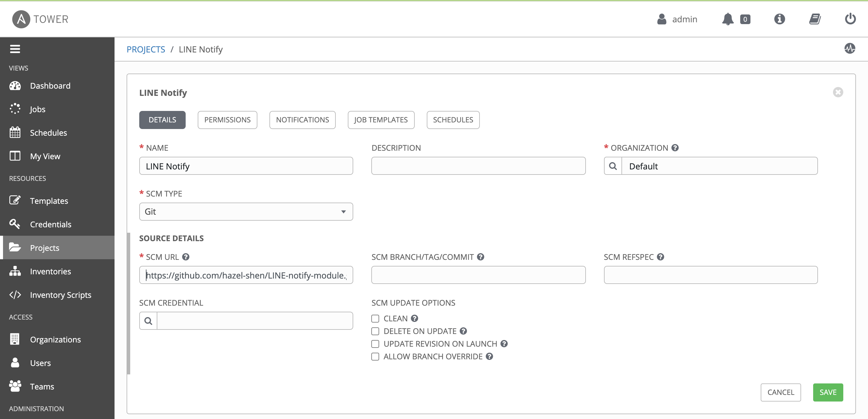The image size is (868, 419).
Task: Click the Schedules calendar icon
Action: point(15,132)
